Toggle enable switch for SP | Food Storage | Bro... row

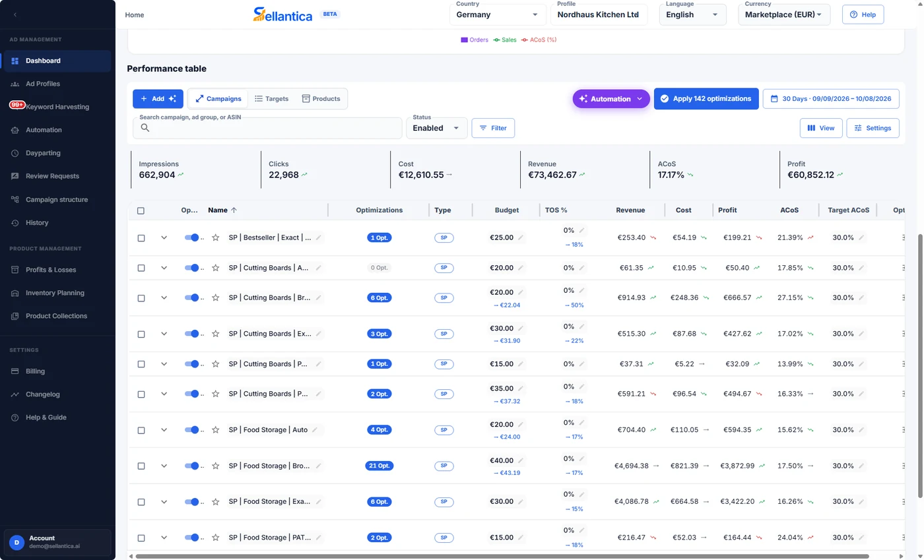[192, 466]
